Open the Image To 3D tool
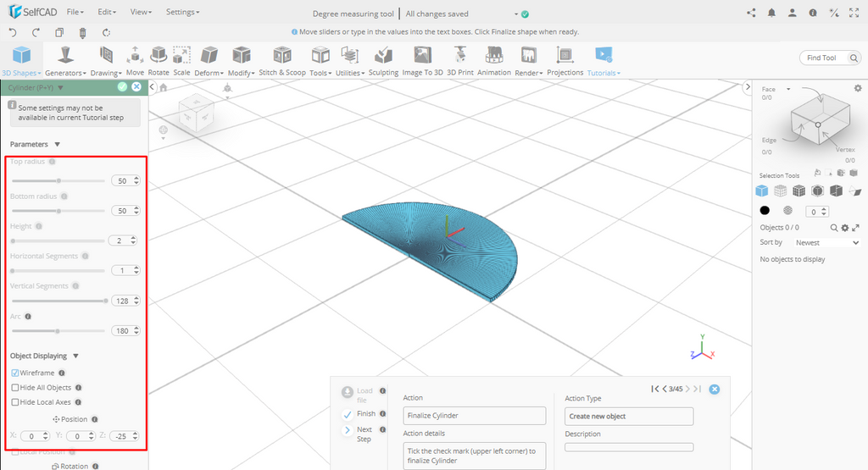Screen dimensions: 868x470 [422, 61]
